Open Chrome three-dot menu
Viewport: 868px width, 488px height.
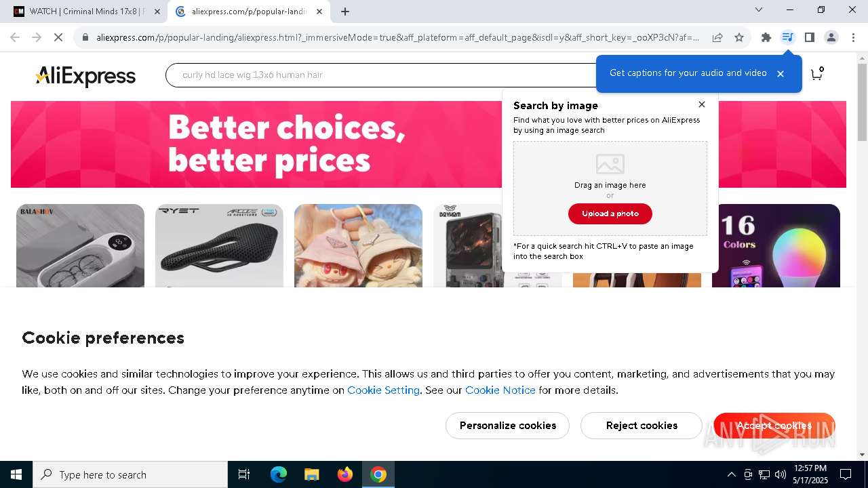click(x=853, y=37)
